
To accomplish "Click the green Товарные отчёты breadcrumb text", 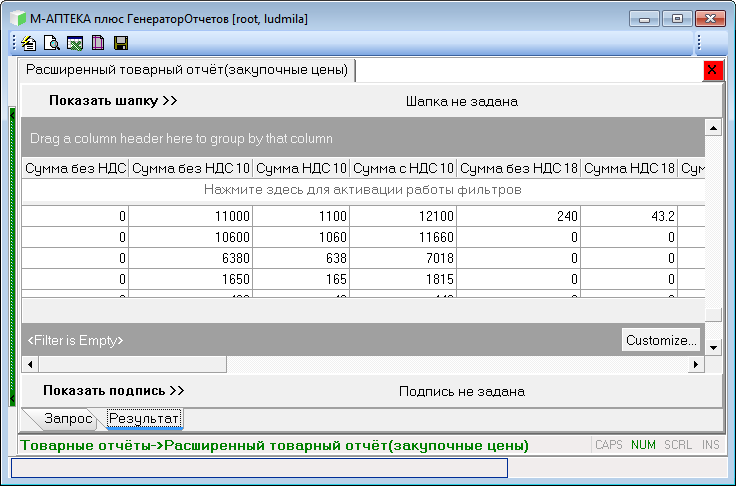I will pos(275,445).
